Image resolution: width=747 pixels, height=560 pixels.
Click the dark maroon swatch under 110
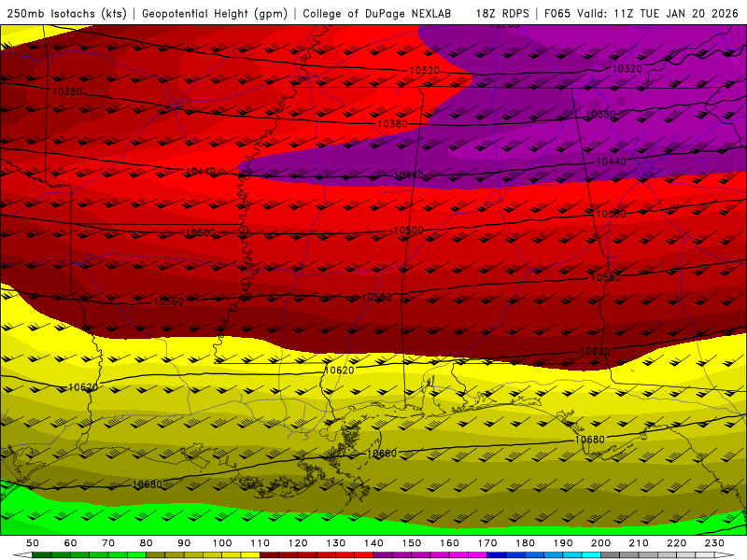[269, 555]
